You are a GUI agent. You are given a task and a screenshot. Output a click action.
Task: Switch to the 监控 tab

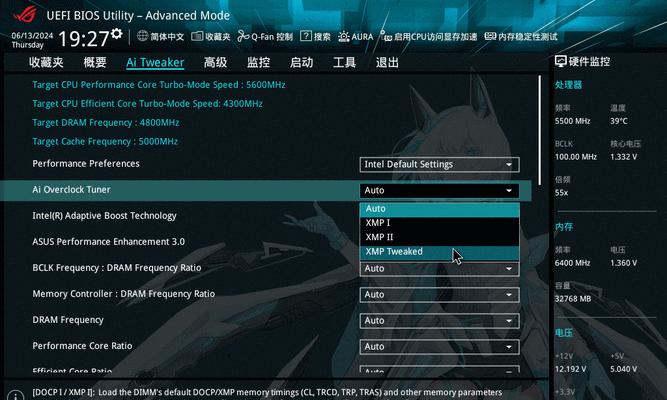(258, 63)
